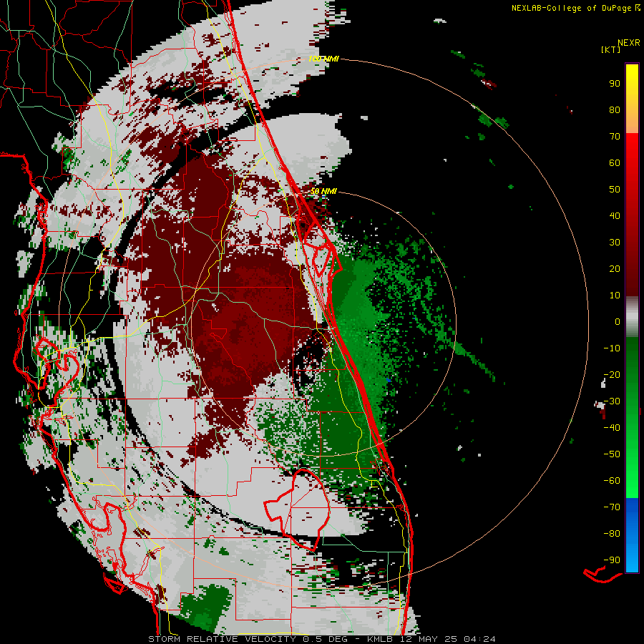Click the STORM RELATIVE VELOCITY caption text
644x644 pixels.
[224, 639]
